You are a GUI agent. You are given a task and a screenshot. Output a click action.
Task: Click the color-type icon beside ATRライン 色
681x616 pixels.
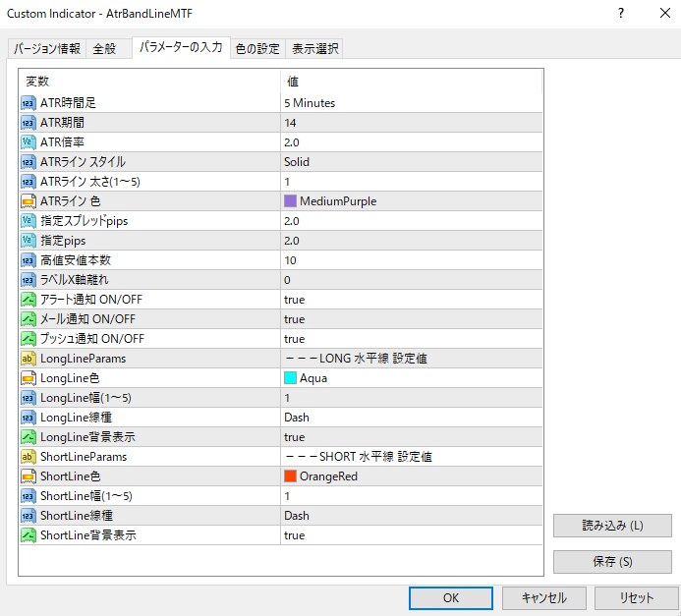click(x=28, y=201)
